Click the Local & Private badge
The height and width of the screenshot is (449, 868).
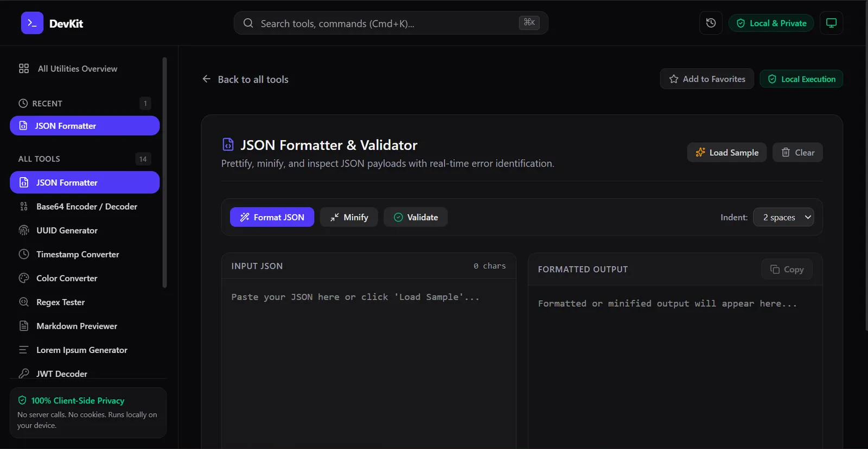[771, 23]
